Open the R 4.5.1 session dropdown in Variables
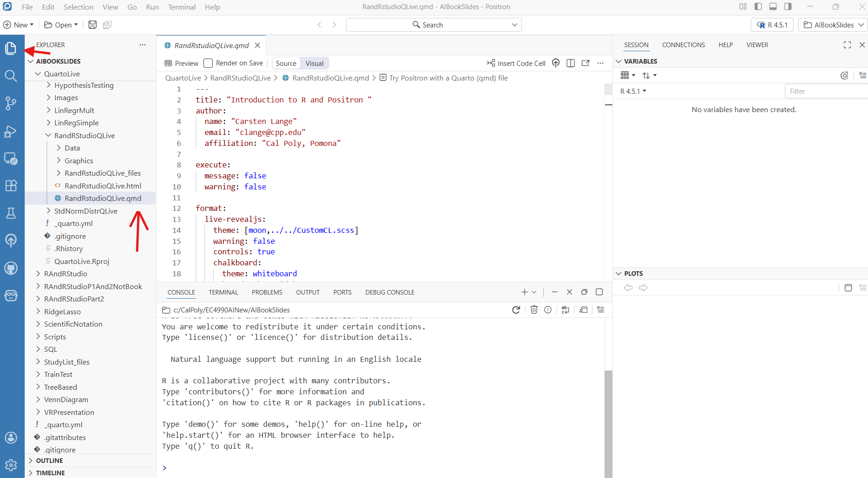Screen dimensions: 868x478 pos(633,91)
